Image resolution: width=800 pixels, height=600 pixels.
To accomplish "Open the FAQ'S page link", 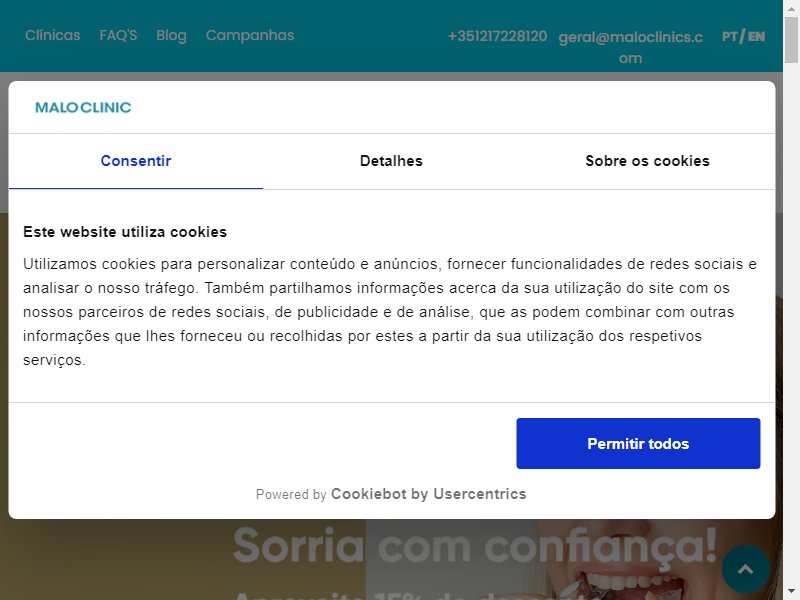I will 118,35.
